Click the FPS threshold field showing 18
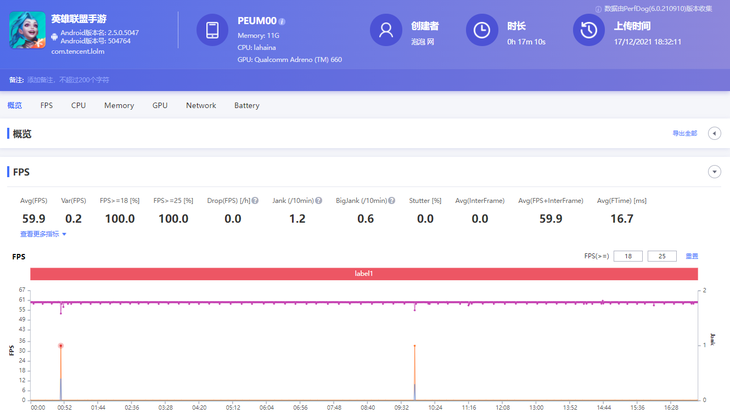 click(x=628, y=256)
